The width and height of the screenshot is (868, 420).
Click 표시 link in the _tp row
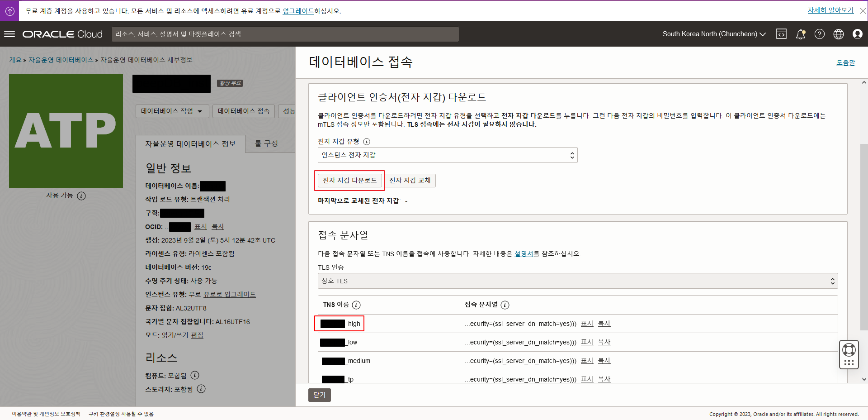587,379
